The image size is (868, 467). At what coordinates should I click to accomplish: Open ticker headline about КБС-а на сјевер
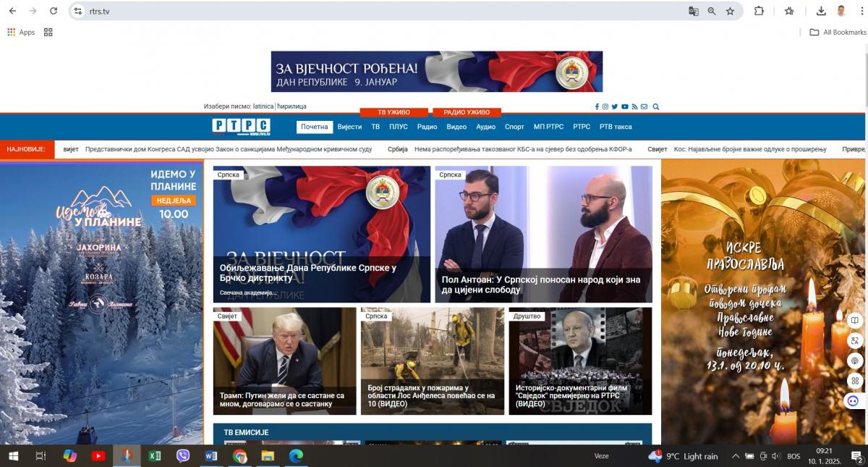pos(523,149)
